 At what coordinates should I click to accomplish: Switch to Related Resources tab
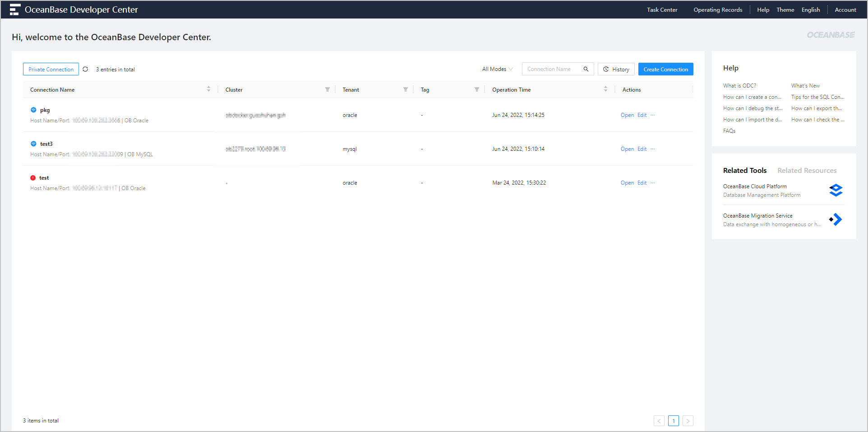(807, 170)
